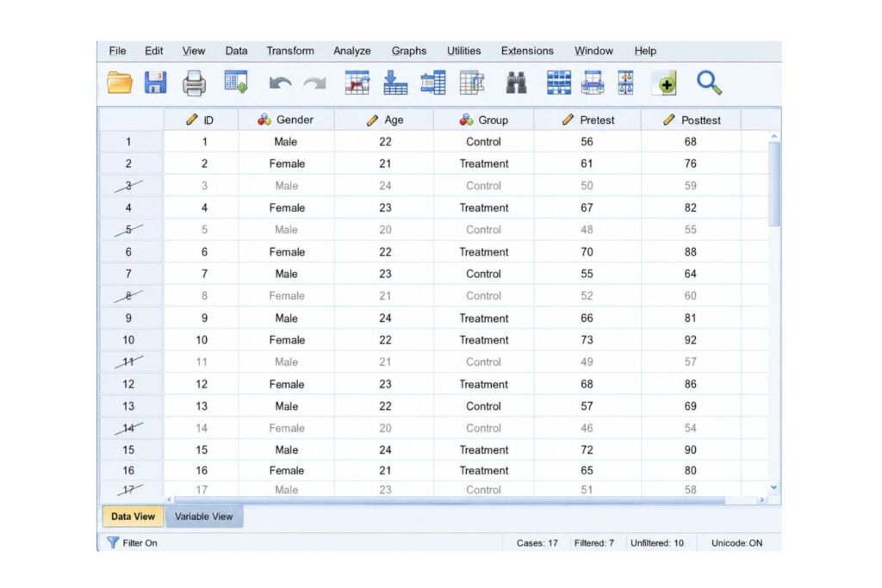Click the Insert cases grid icon

pyautogui.click(x=558, y=83)
